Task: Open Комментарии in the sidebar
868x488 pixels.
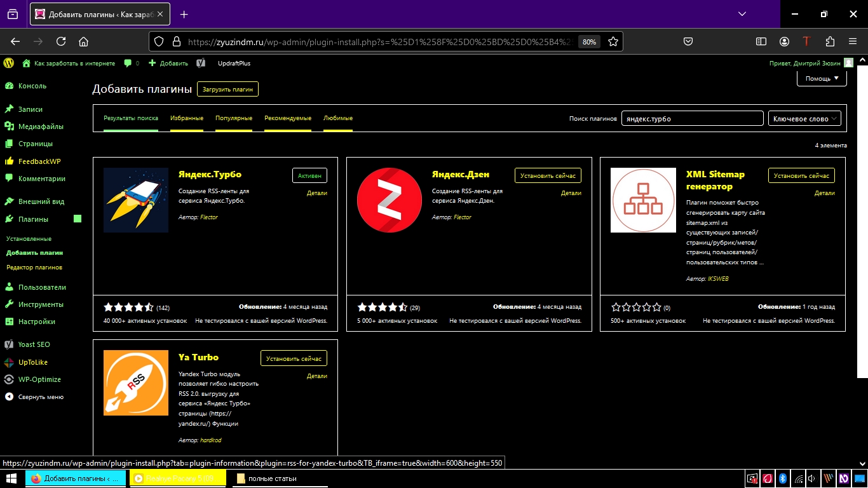Action: [x=41, y=179]
